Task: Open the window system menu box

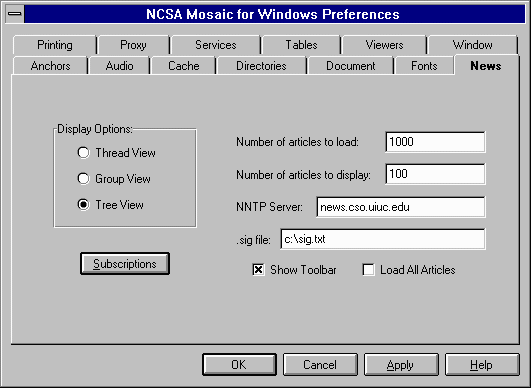Action: [x=15, y=14]
